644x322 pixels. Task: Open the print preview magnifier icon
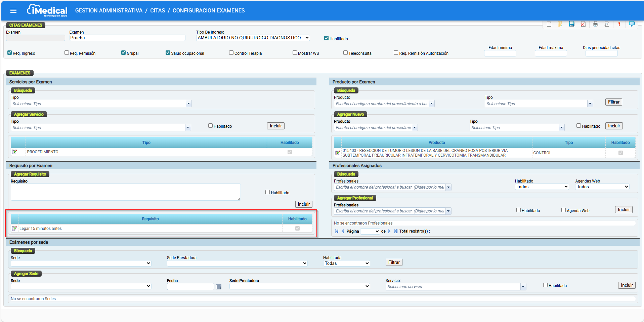[x=607, y=24]
